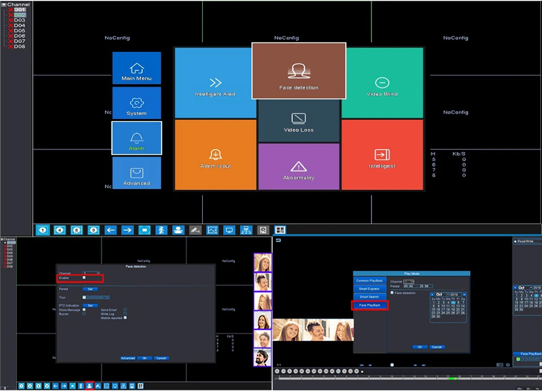
Task: Open the red Intelligent tile
Action: click(x=382, y=155)
